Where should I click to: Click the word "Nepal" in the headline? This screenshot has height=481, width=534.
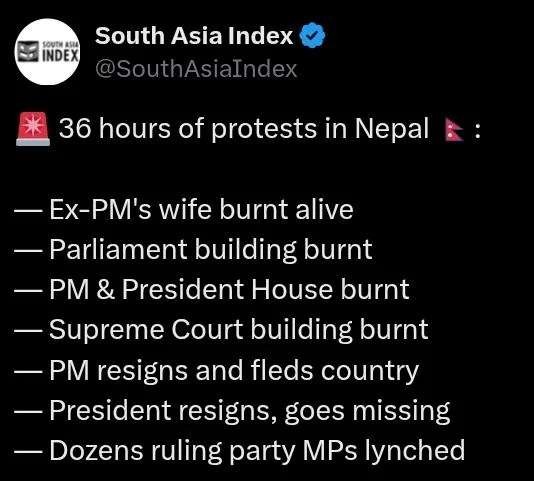(x=392, y=129)
